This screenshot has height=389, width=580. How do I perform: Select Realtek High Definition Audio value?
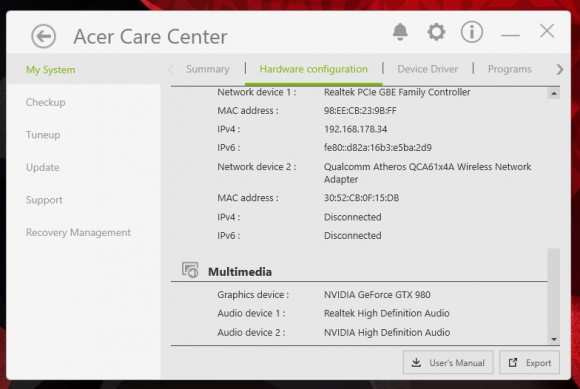(387, 313)
